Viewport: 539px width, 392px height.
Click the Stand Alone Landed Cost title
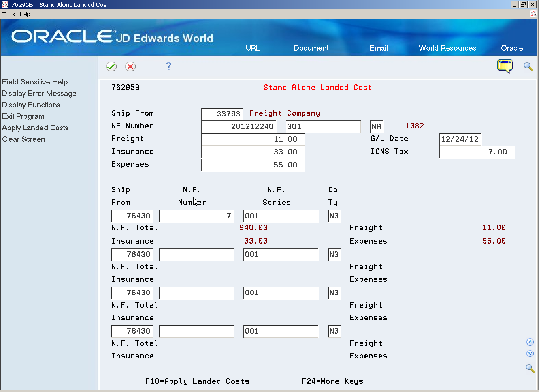(318, 88)
